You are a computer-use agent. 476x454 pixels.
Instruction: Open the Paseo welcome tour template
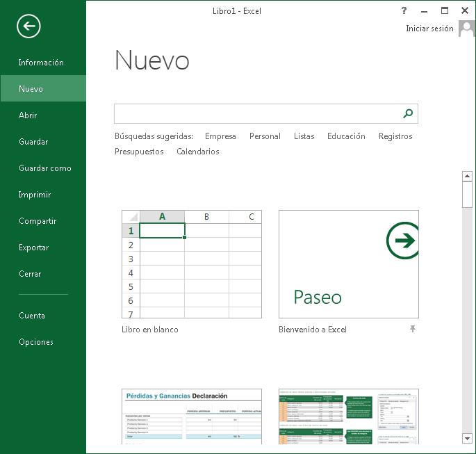(x=349, y=264)
